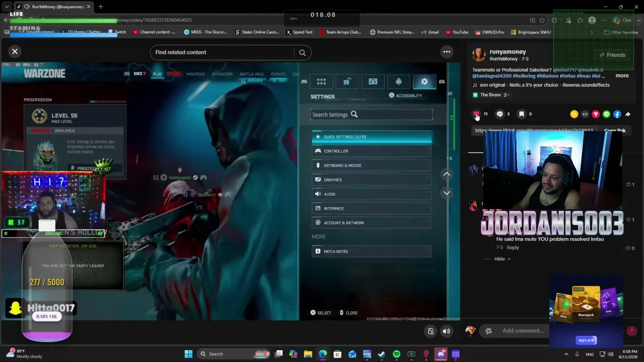Open the runyamoney username link
Viewport: 644px width, 362px height.
[508, 52]
